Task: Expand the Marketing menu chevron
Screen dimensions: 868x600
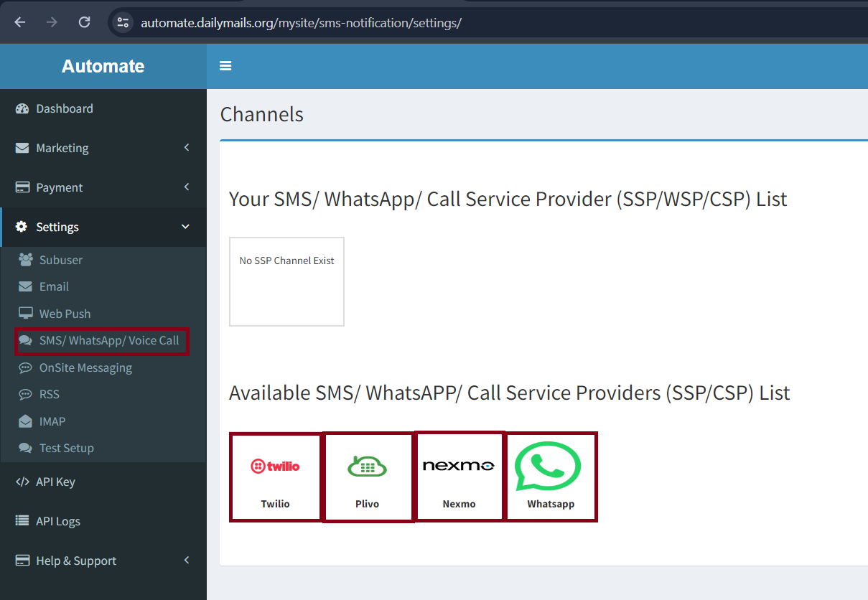Action: click(x=186, y=148)
